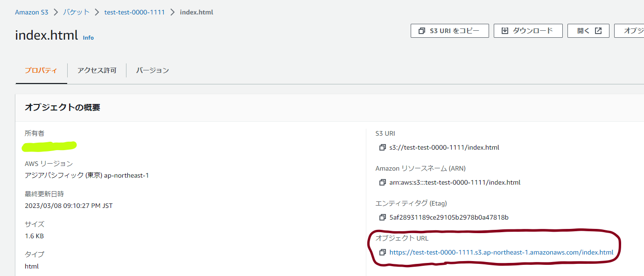644x276 pixels.
Task: Select the s3://test-test-0000-1111/index.html text
Action: [x=444, y=147]
